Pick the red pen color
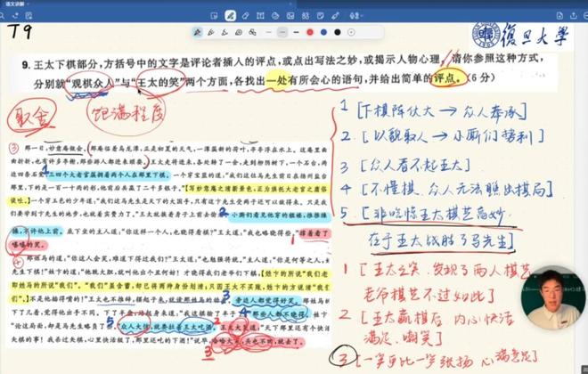Screen dimensions: 588x374 [x=310, y=32]
